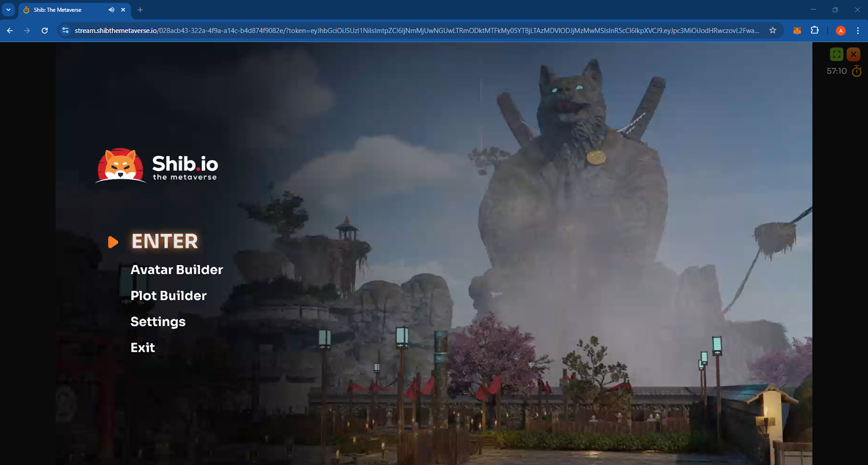868x465 pixels.
Task: Go back with the browser back arrow
Action: [x=10, y=30]
